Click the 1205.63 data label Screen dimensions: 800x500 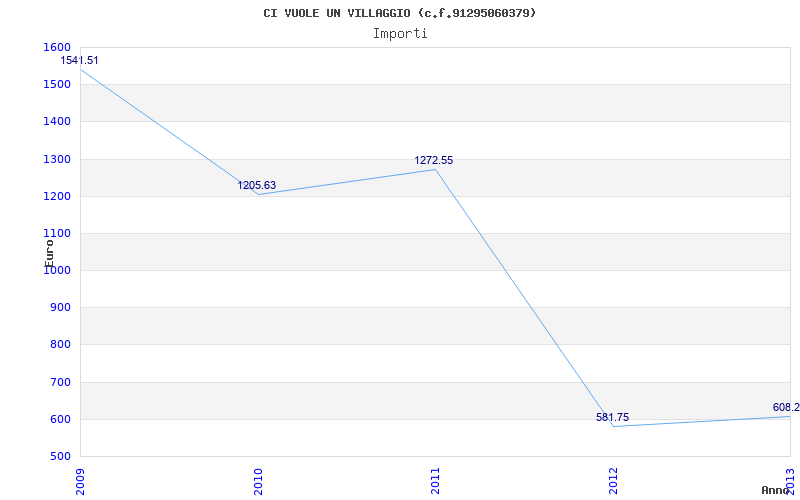(x=257, y=185)
